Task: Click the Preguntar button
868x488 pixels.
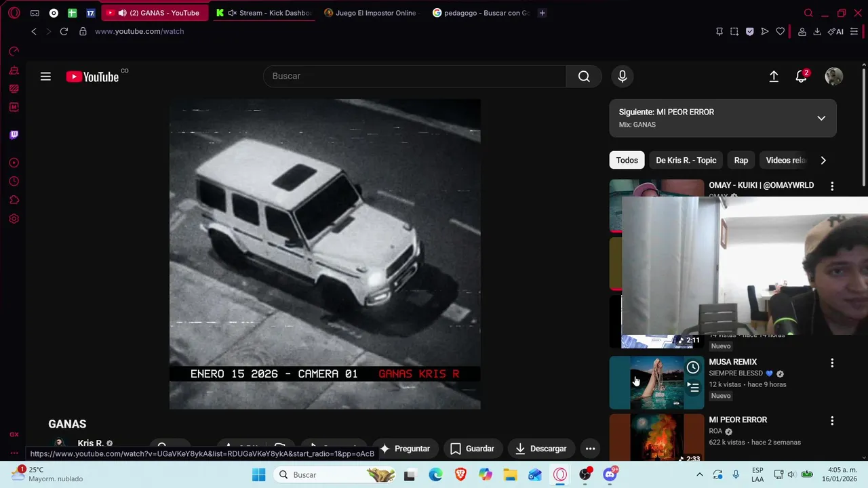Action: pyautogui.click(x=405, y=449)
